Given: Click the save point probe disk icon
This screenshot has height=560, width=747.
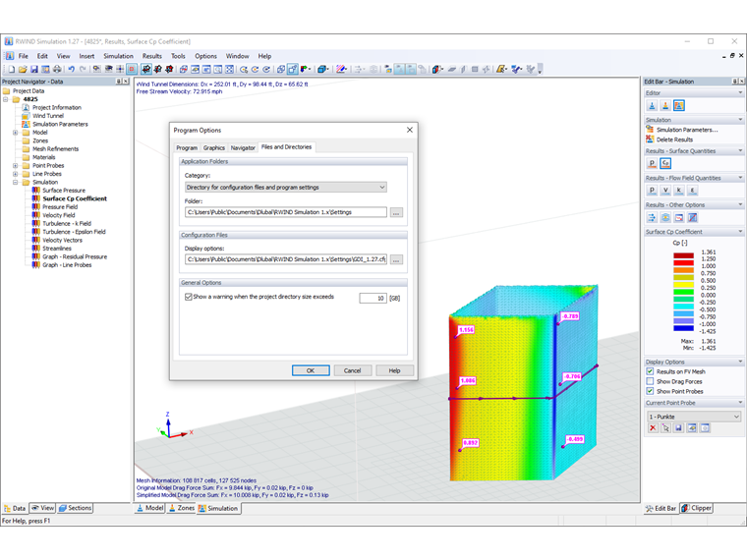Looking at the screenshot, I should pos(679,428).
